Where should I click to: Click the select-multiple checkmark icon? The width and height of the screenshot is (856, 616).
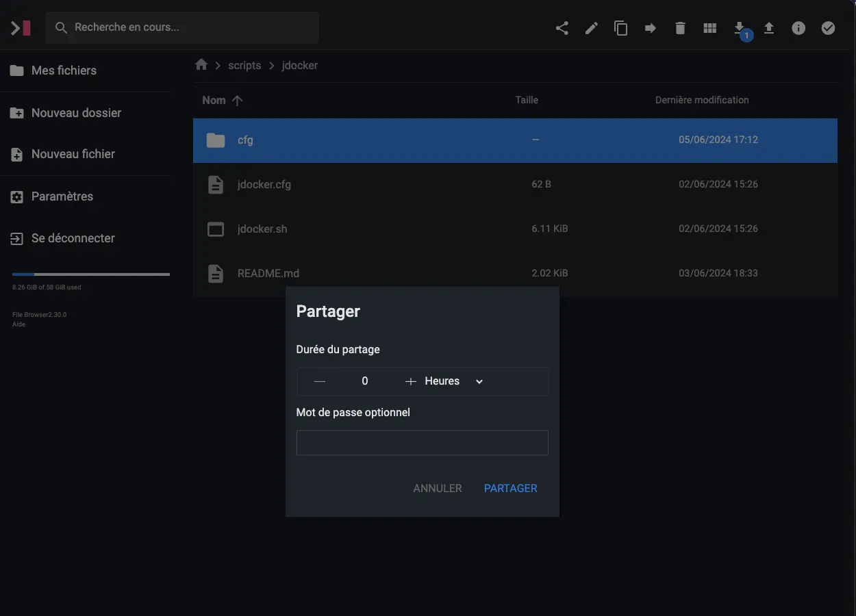point(829,28)
